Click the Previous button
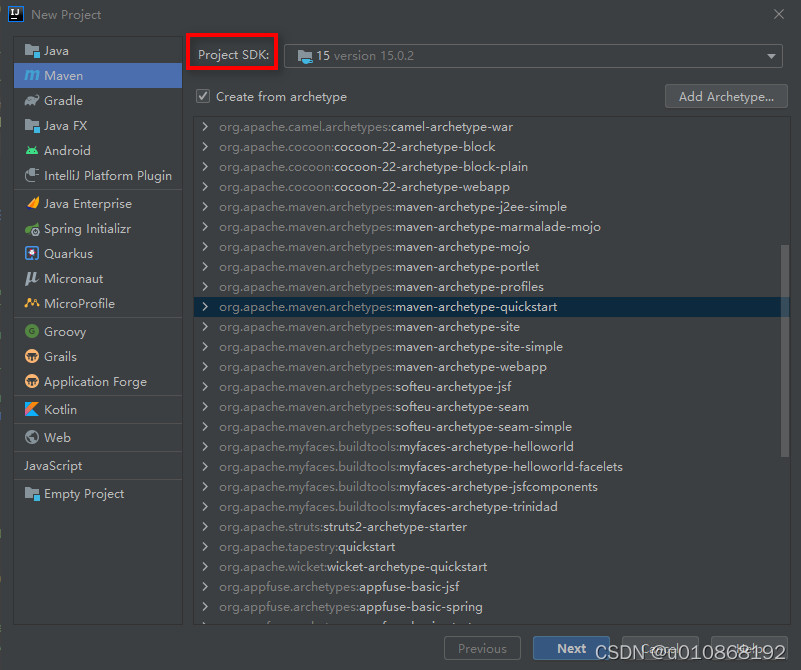The width and height of the screenshot is (801, 670). click(482, 648)
